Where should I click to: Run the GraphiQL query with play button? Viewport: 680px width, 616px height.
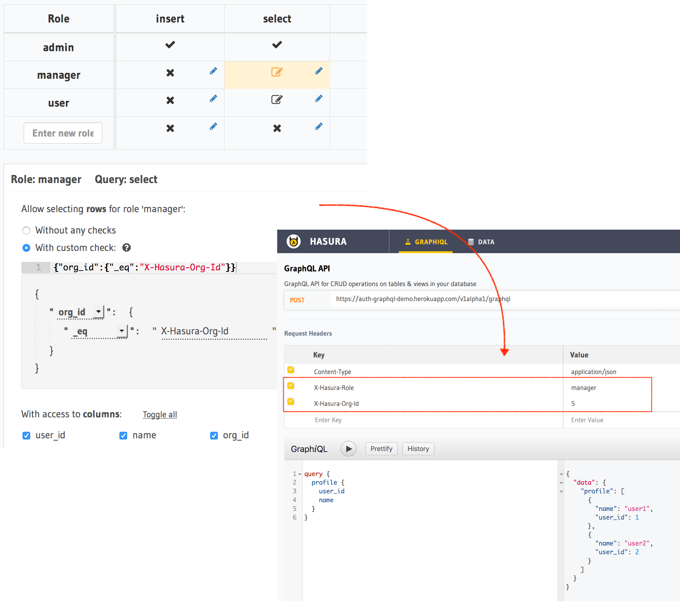(x=348, y=449)
